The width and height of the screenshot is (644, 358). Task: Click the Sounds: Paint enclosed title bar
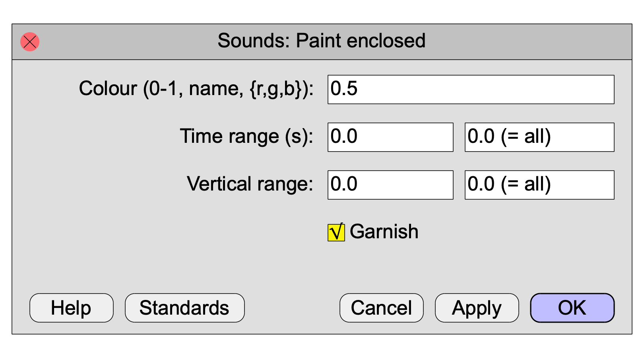coord(322,42)
